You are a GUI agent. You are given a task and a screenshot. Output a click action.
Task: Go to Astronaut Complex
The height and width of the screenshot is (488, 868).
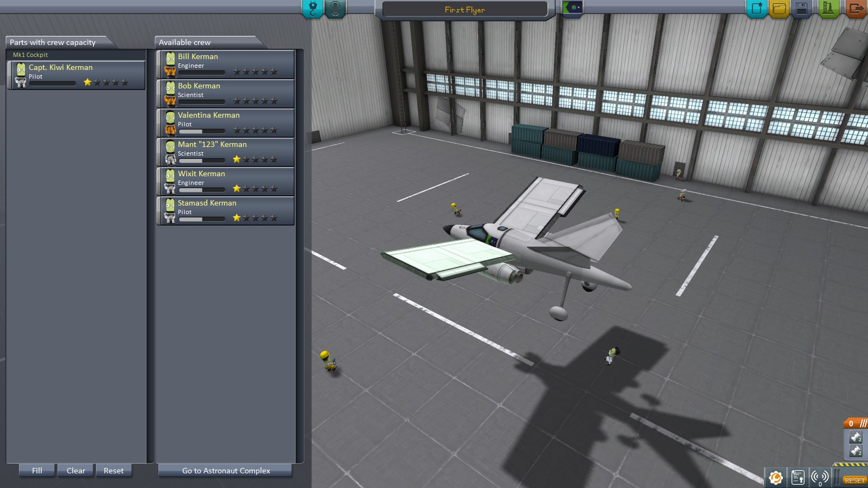click(x=226, y=471)
